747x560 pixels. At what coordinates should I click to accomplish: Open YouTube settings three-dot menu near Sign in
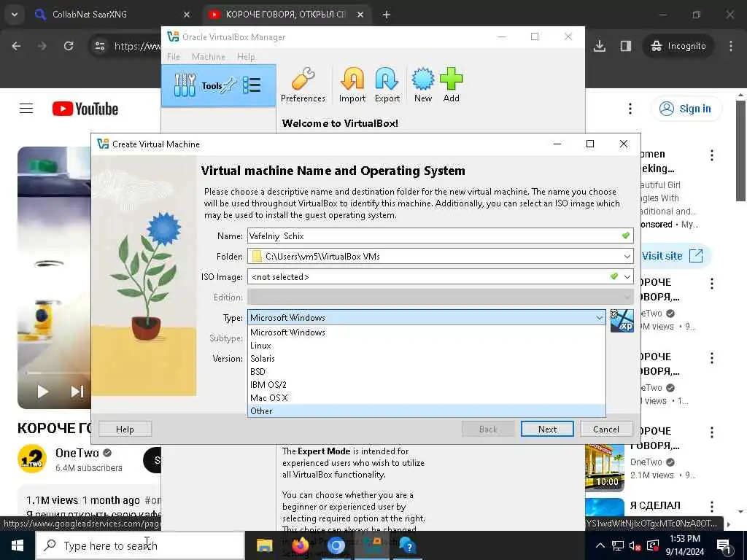(630, 109)
